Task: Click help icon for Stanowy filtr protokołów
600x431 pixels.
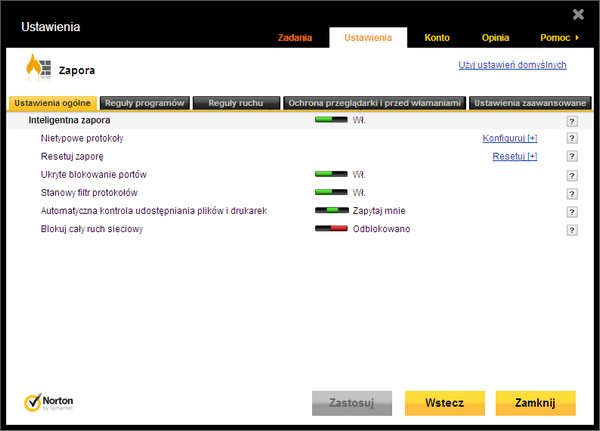Action: (572, 193)
